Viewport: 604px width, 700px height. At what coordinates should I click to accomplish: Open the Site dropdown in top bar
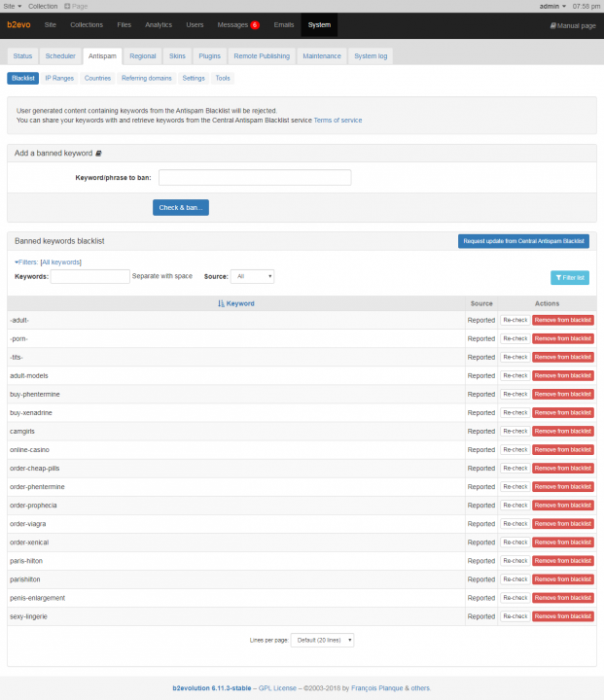point(13,6)
